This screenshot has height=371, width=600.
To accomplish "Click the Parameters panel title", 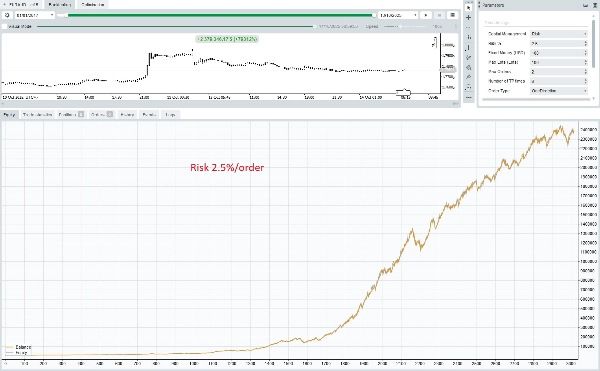I will point(493,5).
